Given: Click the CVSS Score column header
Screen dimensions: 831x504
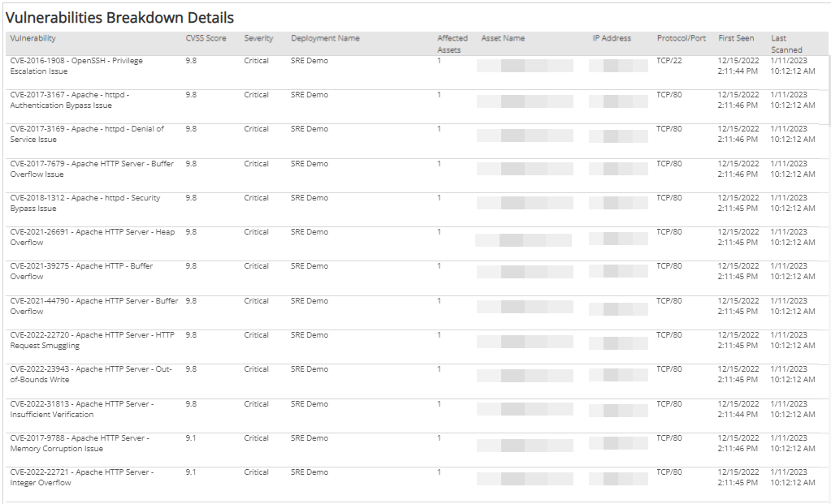Looking at the screenshot, I should [x=206, y=38].
